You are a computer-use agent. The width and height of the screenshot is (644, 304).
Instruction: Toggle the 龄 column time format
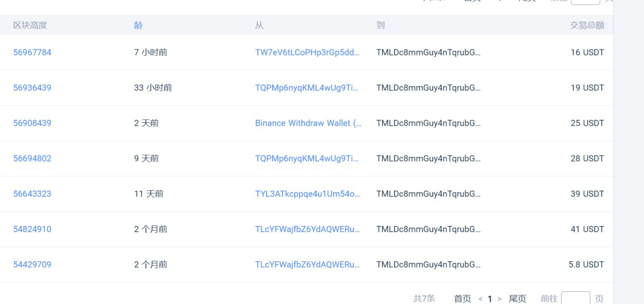click(138, 25)
